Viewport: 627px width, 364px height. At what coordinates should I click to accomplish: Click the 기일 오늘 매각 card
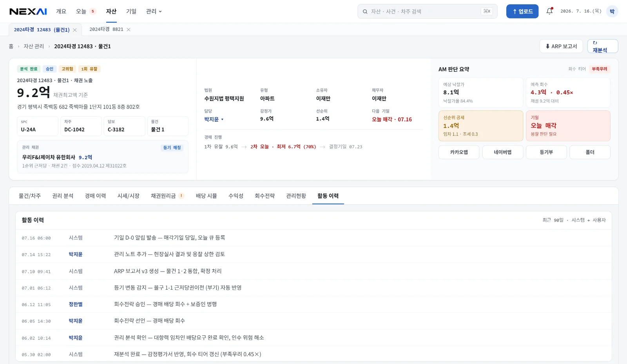[x=568, y=126]
